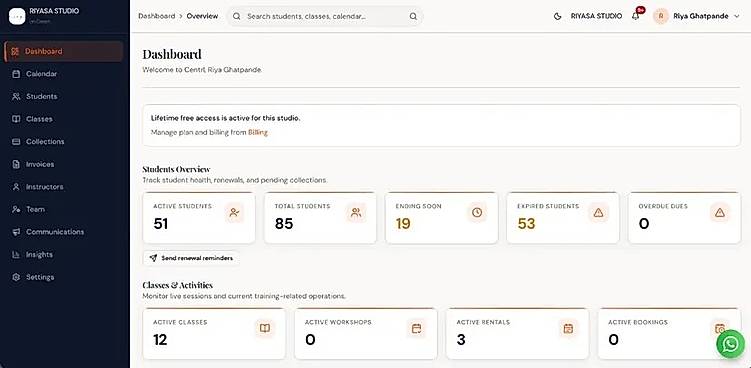Image resolution: width=751 pixels, height=368 pixels.
Task: Click the Classes & Activities heading
Action: [178, 285]
